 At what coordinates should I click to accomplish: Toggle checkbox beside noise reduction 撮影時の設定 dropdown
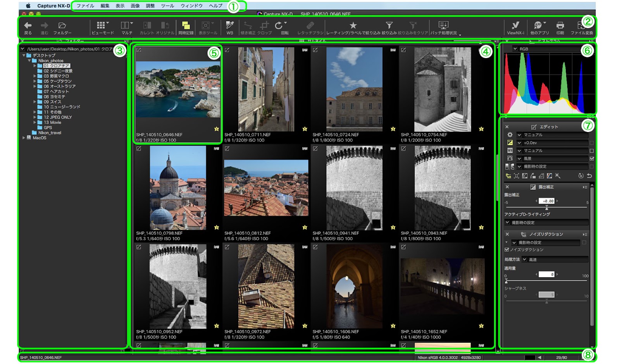[584, 242]
